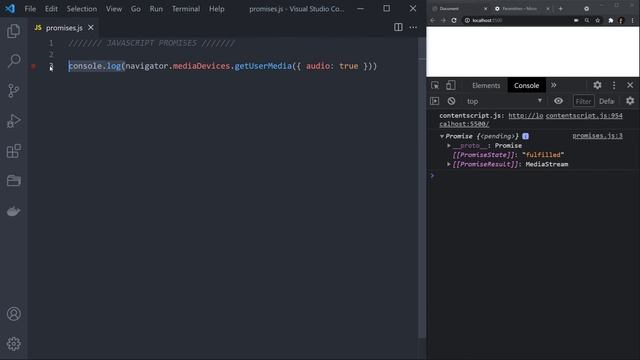Bookmark this page with star icon
Image resolution: width=640 pixels, height=360 pixels.
(x=598, y=20)
